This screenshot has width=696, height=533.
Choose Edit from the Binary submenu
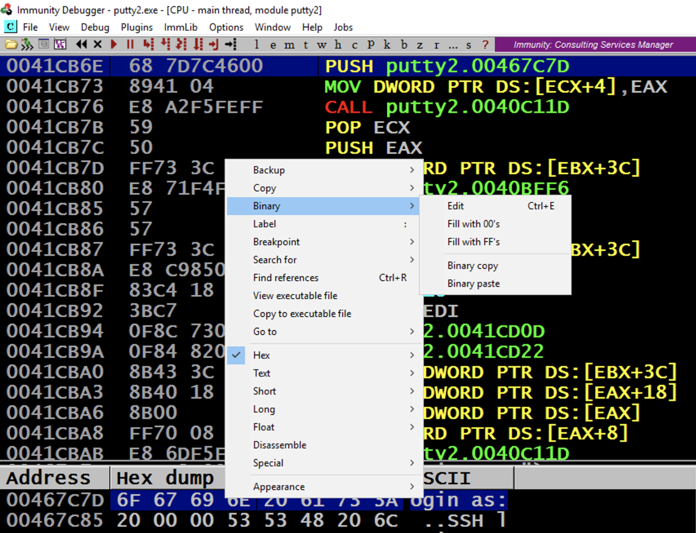[456, 206]
